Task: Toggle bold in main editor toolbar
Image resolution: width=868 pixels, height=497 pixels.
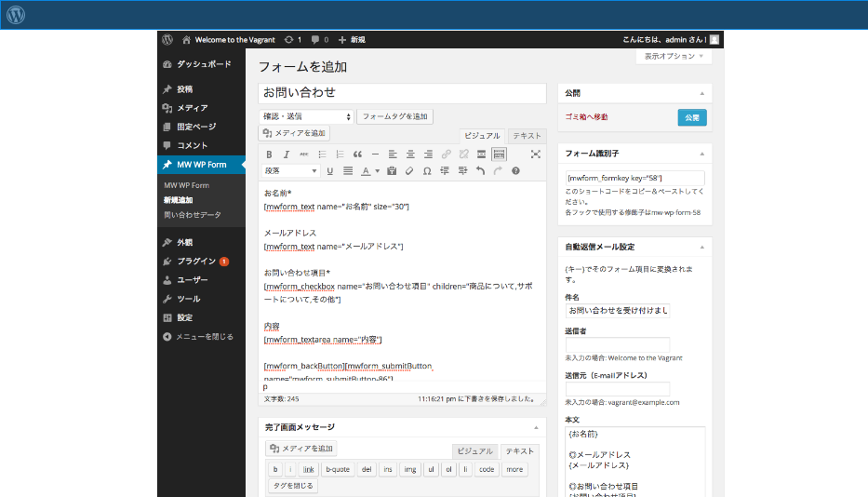Action: [269, 154]
